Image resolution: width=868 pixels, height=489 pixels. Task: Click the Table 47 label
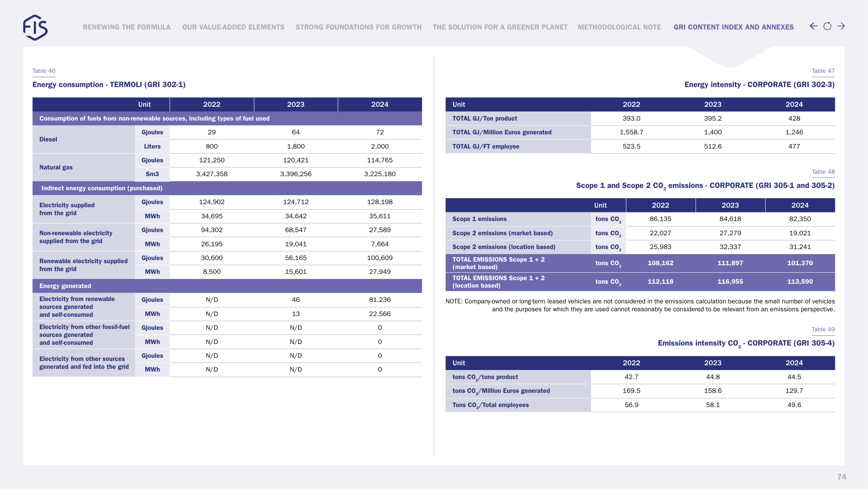823,71
